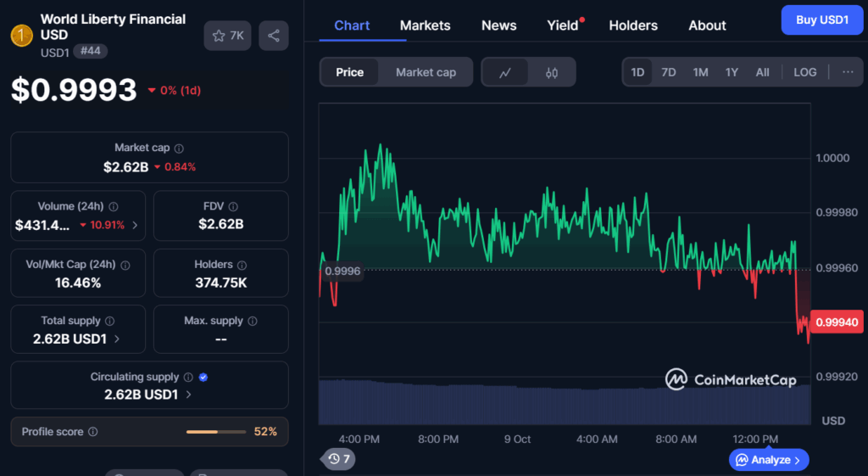Set chart range to 1Y
Image resolution: width=868 pixels, height=476 pixels.
pos(732,73)
